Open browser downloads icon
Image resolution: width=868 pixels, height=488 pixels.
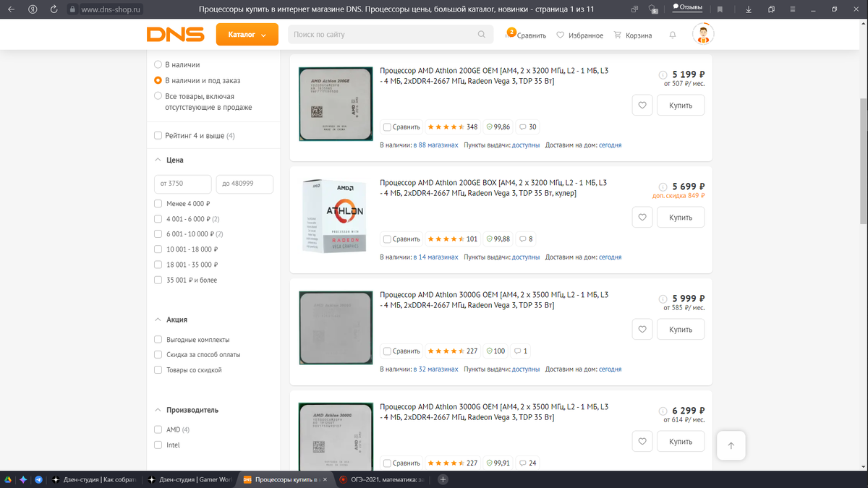point(749,9)
